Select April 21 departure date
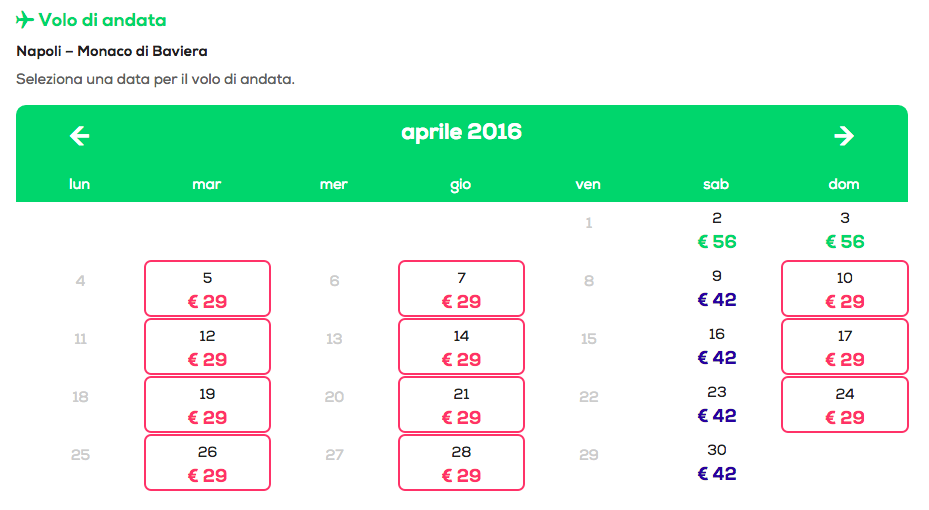Screen dimensions: 929x510 pyautogui.click(x=461, y=405)
